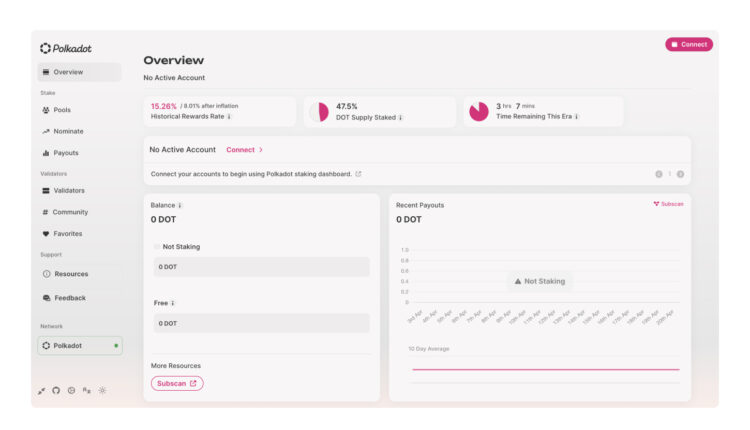Viewport: 750px width, 430px height.
Task: Open the language switcher icon
Action: [x=87, y=390]
